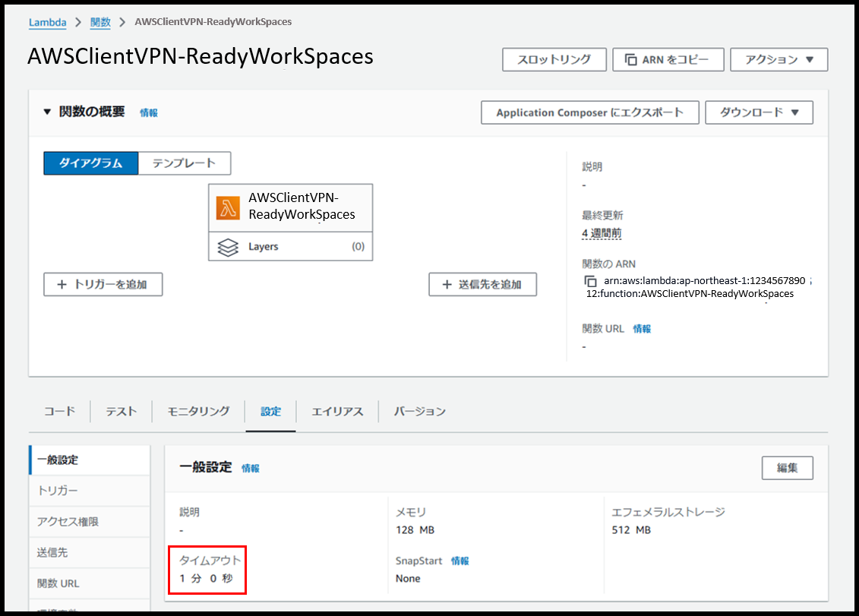Select 一般設定 in the side menu

click(90, 460)
